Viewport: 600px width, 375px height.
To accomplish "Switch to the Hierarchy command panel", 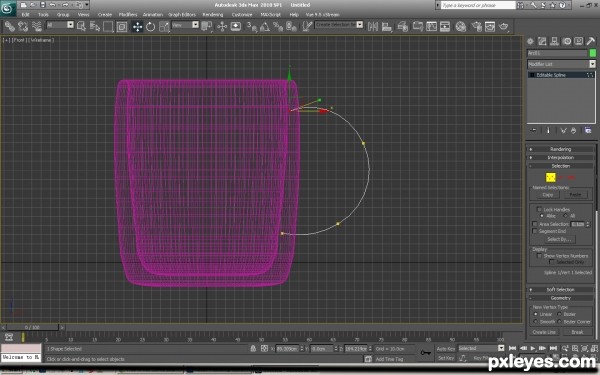I will tap(554, 41).
